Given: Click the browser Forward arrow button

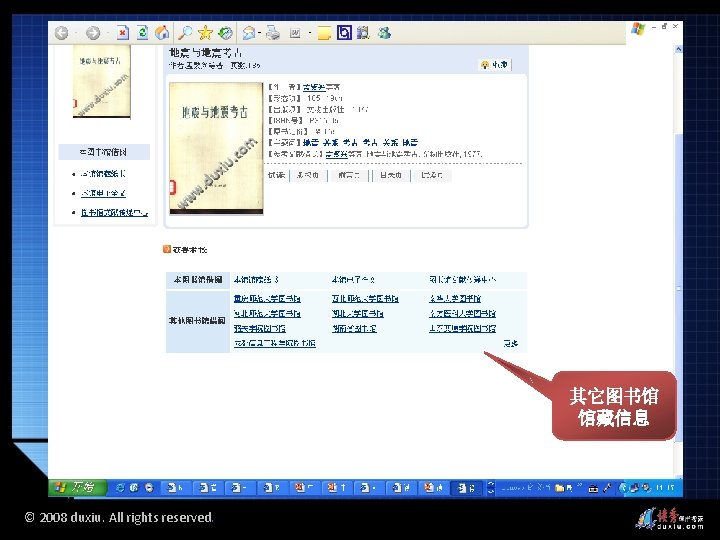Looking at the screenshot, I should (93, 33).
